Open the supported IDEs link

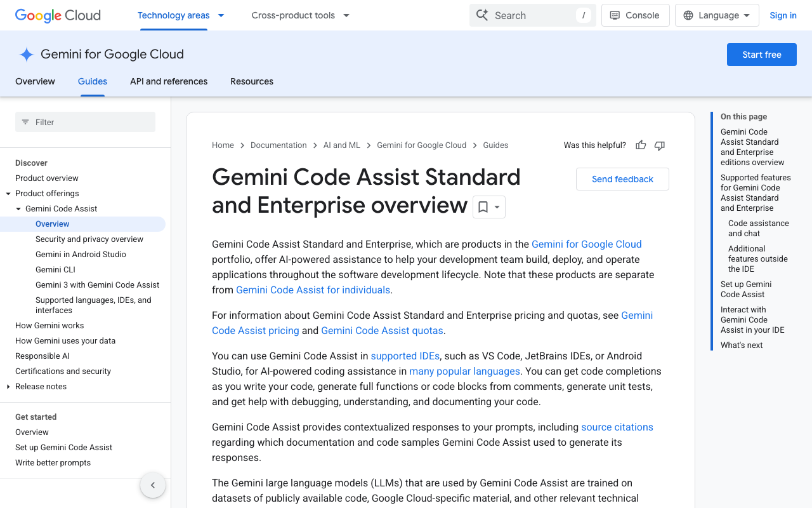pyautogui.click(x=405, y=356)
